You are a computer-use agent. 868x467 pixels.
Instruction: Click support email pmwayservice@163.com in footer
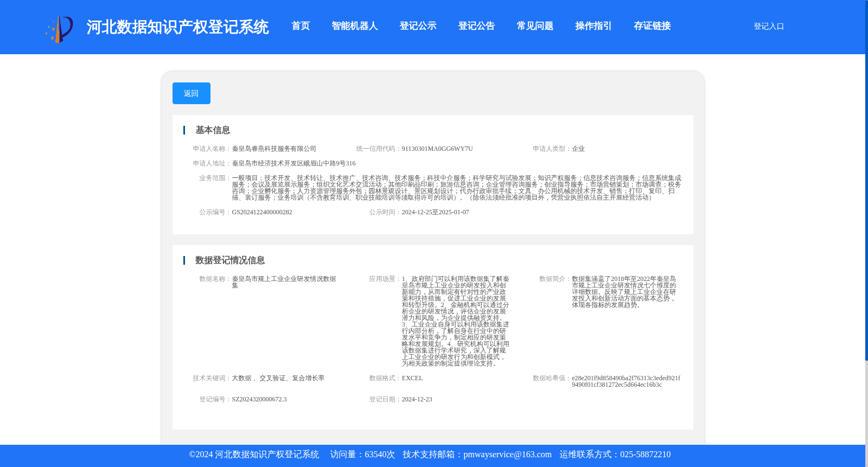tap(507, 455)
